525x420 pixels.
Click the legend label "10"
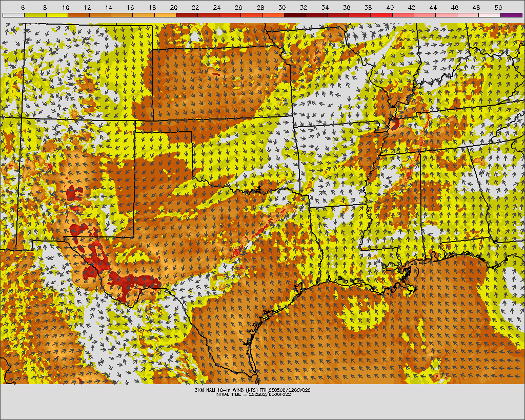point(66,7)
